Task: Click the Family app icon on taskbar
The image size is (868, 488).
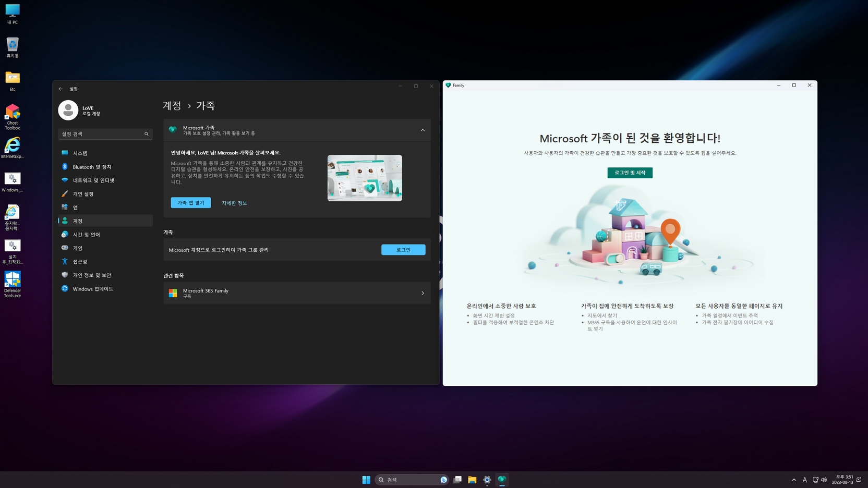Action: tap(502, 480)
